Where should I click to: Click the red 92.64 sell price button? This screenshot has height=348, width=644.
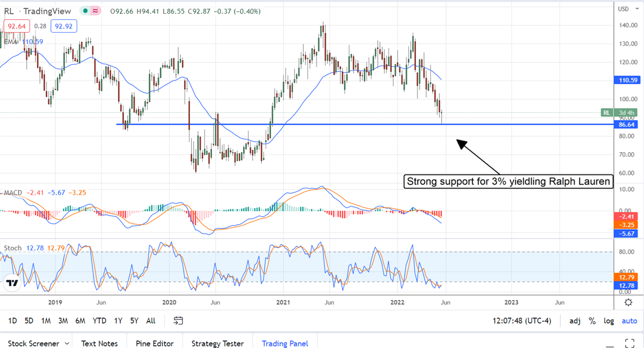click(16, 26)
